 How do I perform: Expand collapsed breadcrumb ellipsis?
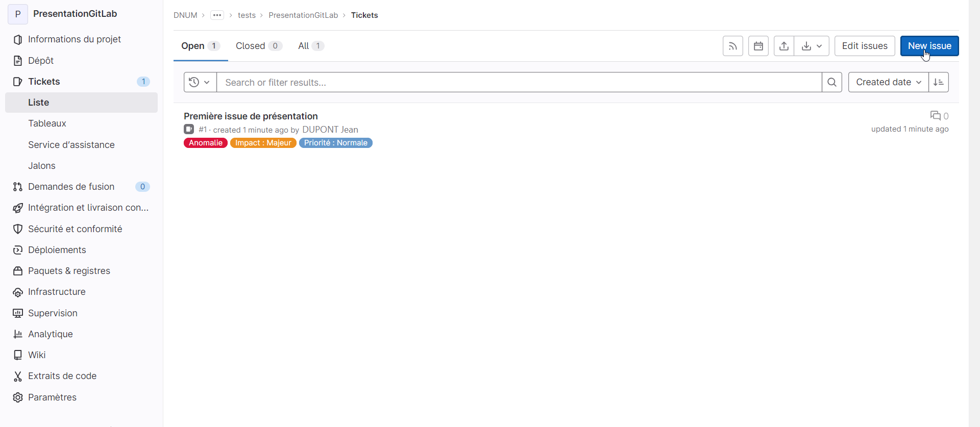point(217,15)
